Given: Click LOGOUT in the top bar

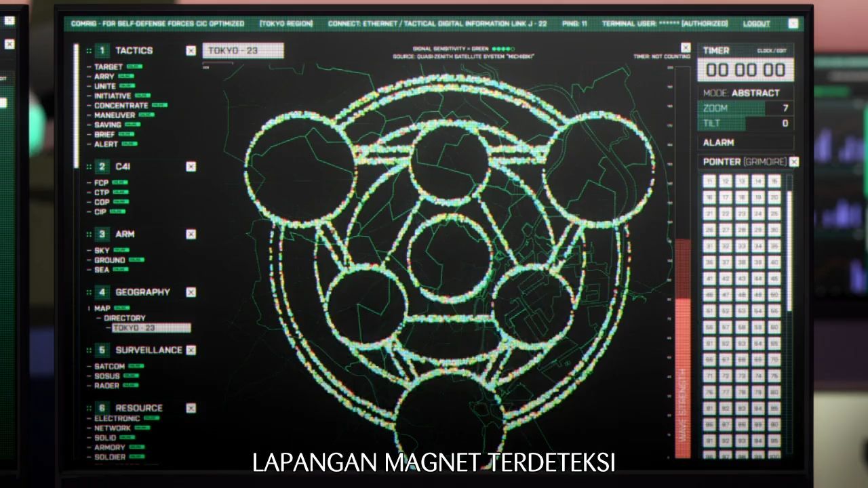Looking at the screenshot, I should 756,24.
